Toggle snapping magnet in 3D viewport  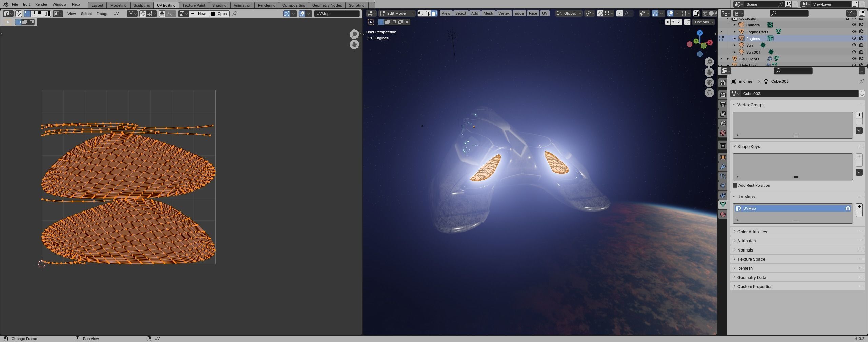[600, 13]
